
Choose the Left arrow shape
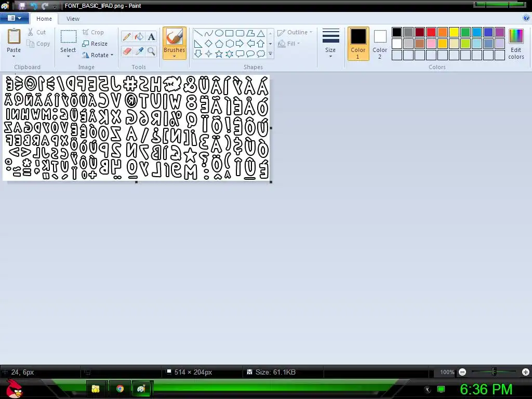pyautogui.click(x=250, y=44)
